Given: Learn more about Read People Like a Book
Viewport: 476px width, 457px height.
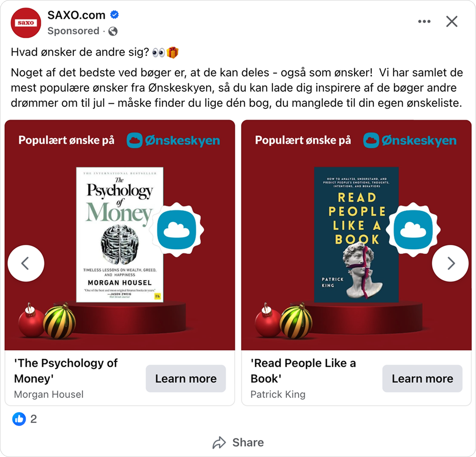Looking at the screenshot, I should pyautogui.click(x=422, y=379).
